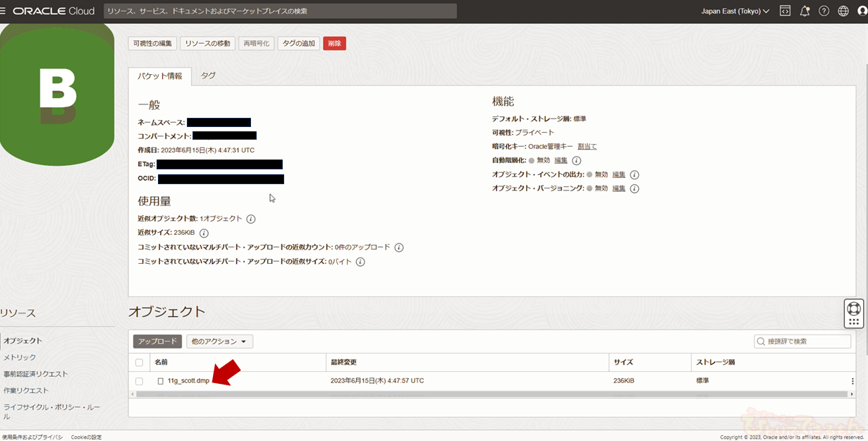Click the life ring support icon

pyautogui.click(x=854, y=308)
